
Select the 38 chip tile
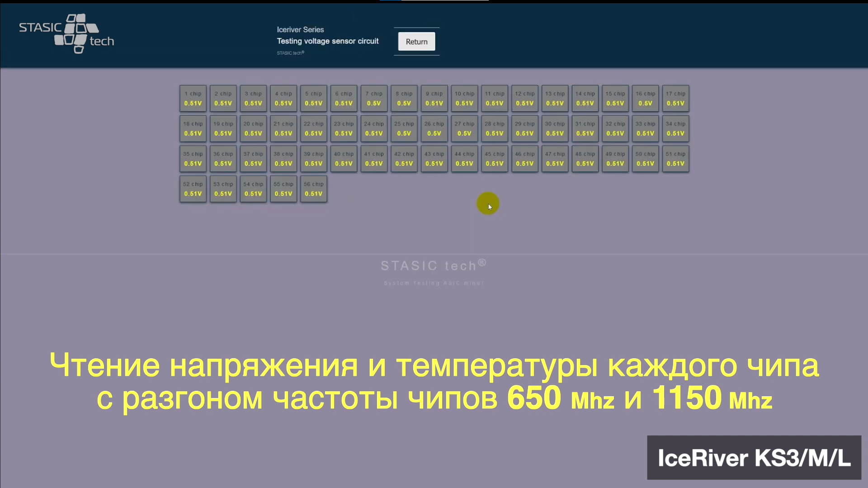tap(283, 159)
